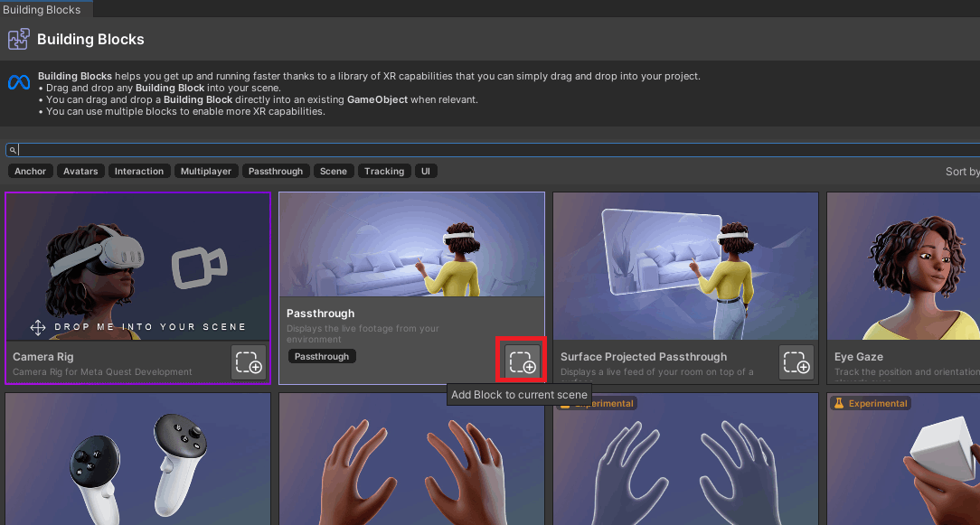Select the Passthrough block thumbnail image
The width and height of the screenshot is (980, 525).
pyautogui.click(x=412, y=244)
